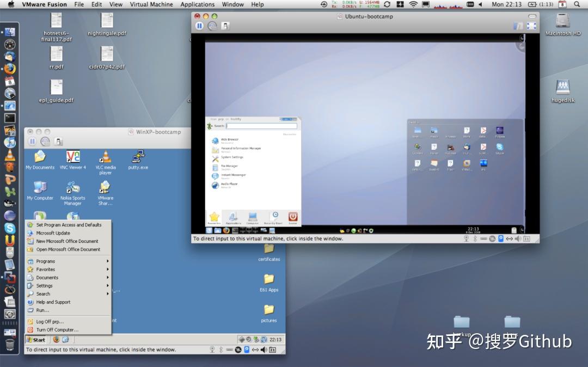The height and width of the screenshot is (367, 588).
Task: Select the Applications tab in KDE launcher
Action: tap(233, 218)
